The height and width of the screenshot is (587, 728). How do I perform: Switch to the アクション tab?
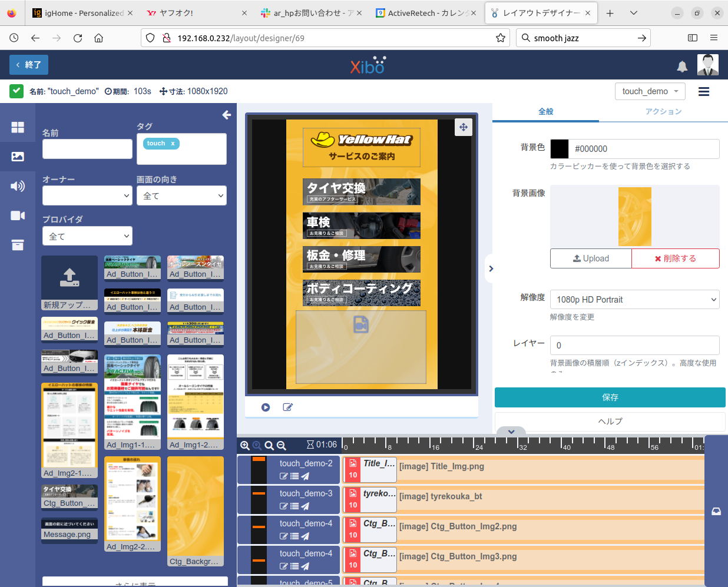pyautogui.click(x=663, y=111)
